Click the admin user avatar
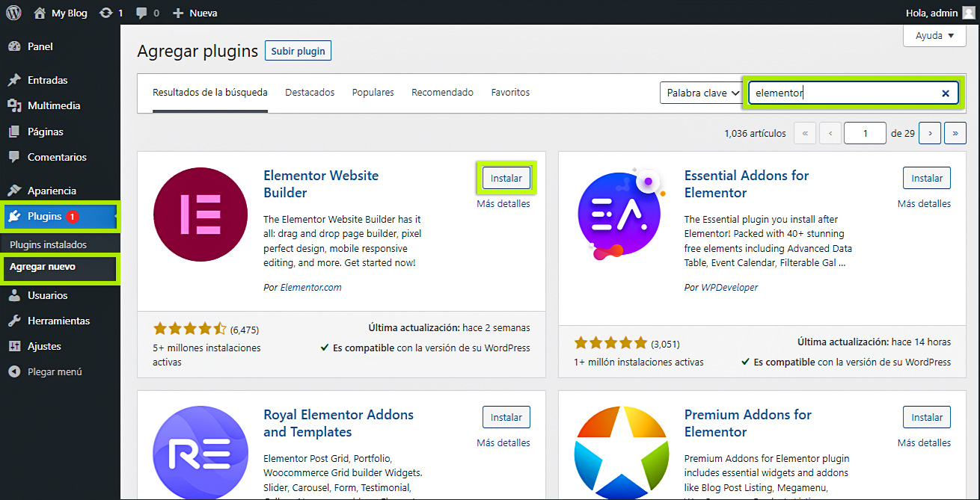This screenshot has height=500, width=980. (x=968, y=13)
